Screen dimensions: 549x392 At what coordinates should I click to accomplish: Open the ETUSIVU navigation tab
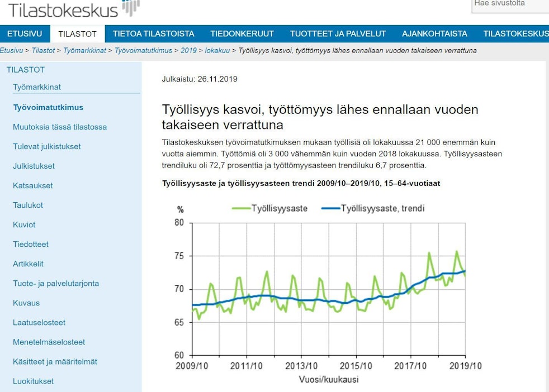click(25, 34)
